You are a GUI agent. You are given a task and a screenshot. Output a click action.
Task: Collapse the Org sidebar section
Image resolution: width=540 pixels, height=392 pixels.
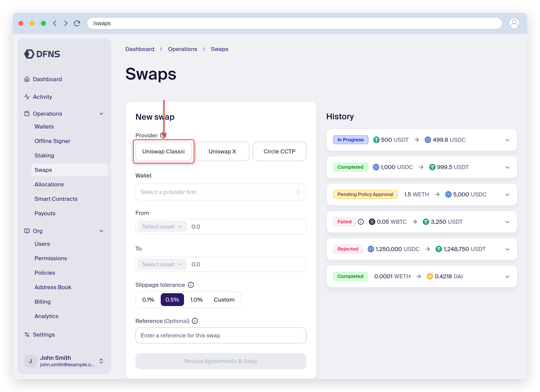coord(101,231)
